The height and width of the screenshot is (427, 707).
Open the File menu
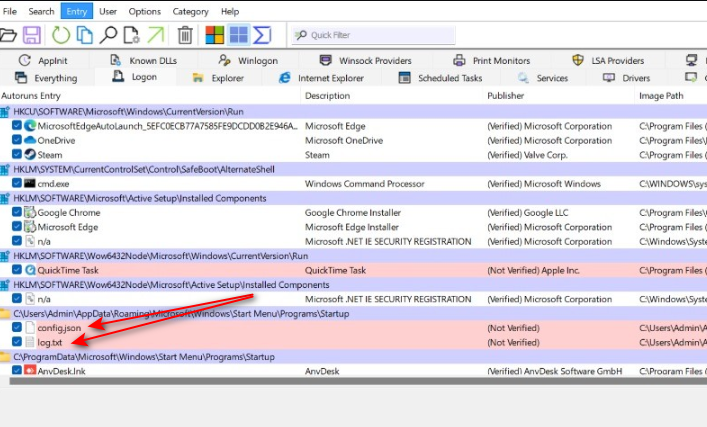[9, 11]
